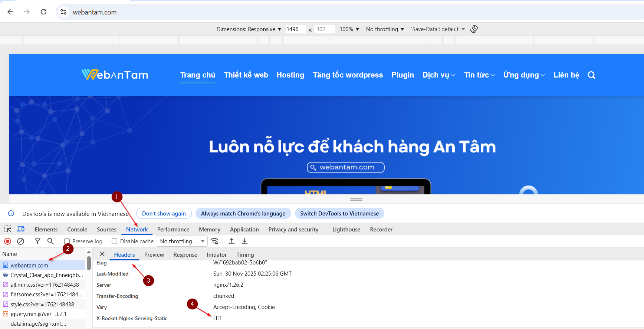This screenshot has height=329, width=644.
Task: Open the Response tab in request details
Action: pos(185,255)
